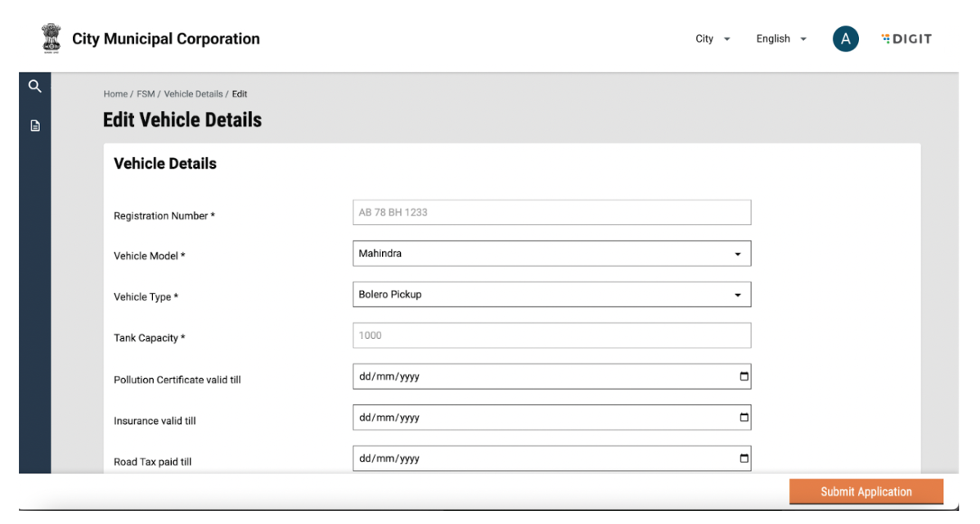This screenshot has width=980, height=524.
Task: Open the document icon in sidebar
Action: pos(34,126)
